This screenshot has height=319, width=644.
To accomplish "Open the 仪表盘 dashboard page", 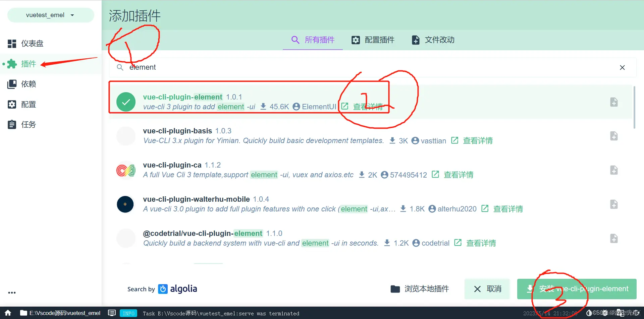I will 50,44.
